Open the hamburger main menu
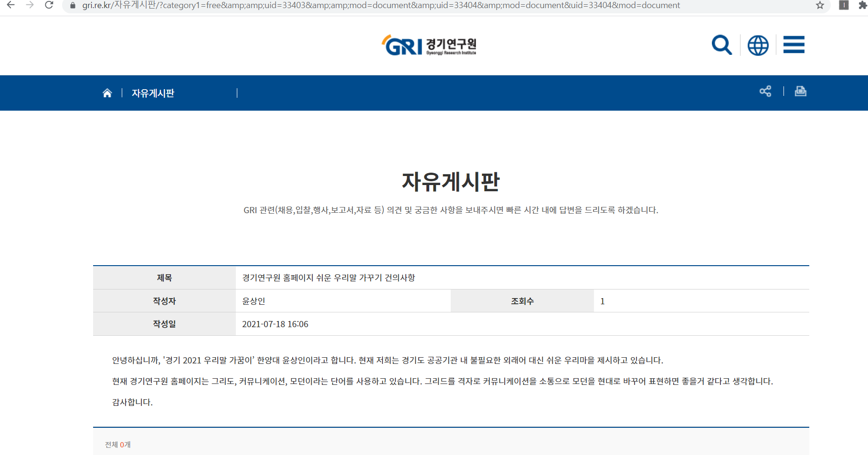The width and height of the screenshot is (868, 455). [794, 45]
